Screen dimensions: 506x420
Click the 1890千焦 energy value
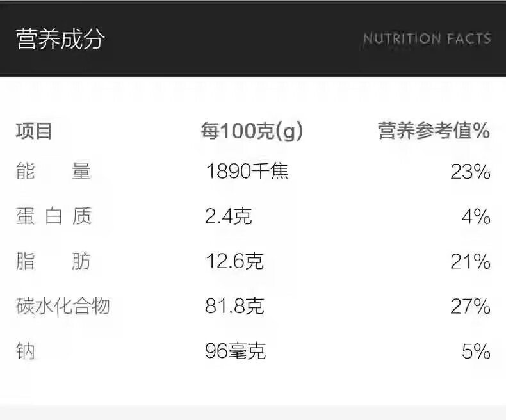click(247, 172)
